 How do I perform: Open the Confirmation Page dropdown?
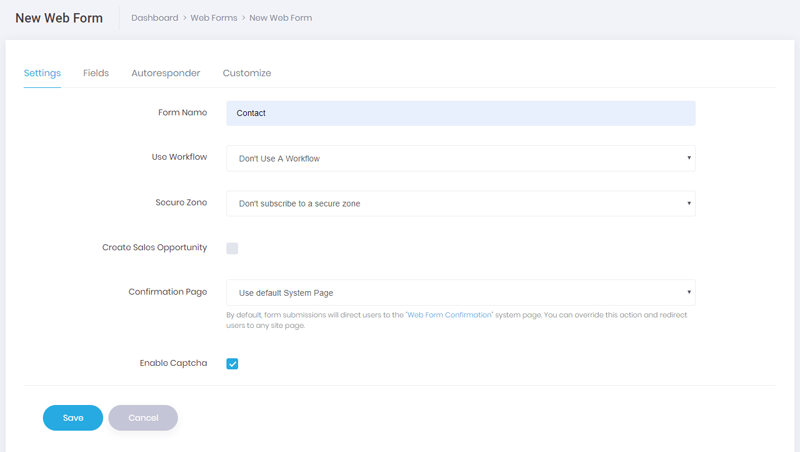pyautogui.click(x=461, y=292)
